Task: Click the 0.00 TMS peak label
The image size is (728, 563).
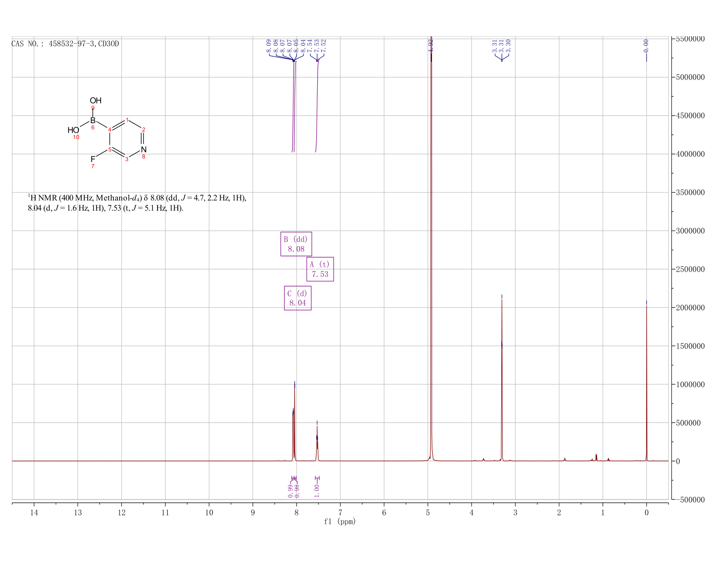Action: click(646, 45)
